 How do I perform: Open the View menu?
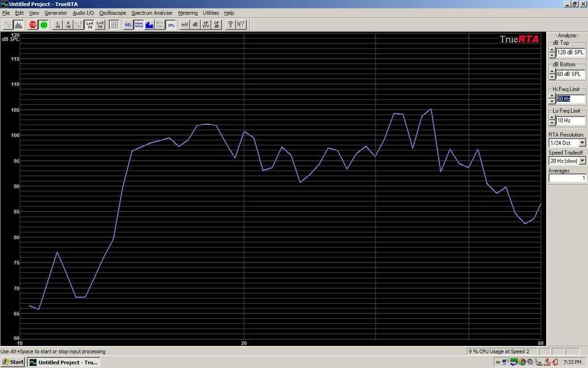click(x=34, y=13)
